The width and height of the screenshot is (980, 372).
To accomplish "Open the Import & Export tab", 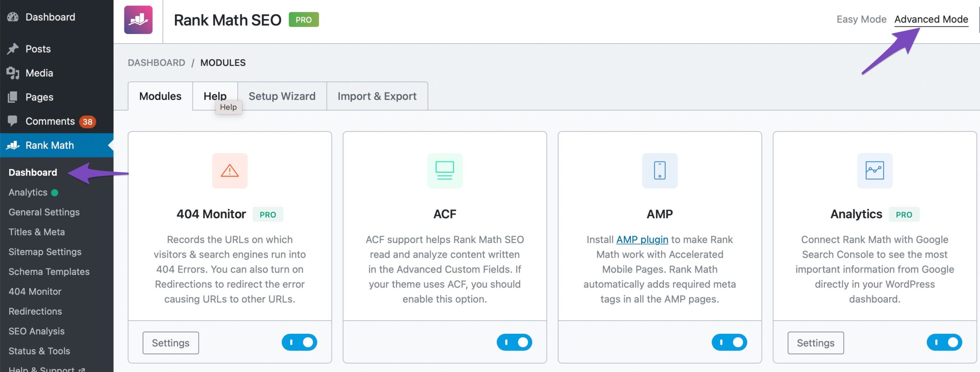I will coord(377,96).
